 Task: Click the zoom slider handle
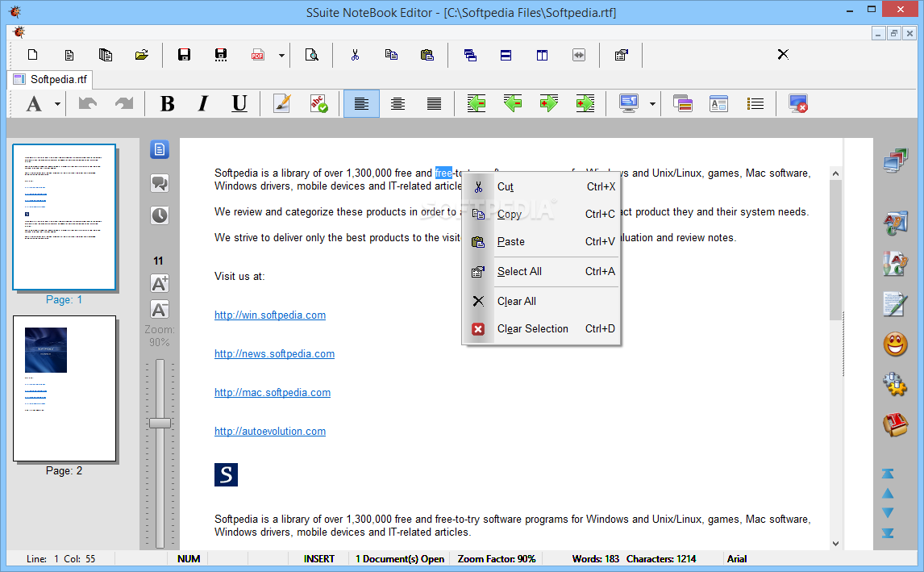pyautogui.click(x=160, y=423)
